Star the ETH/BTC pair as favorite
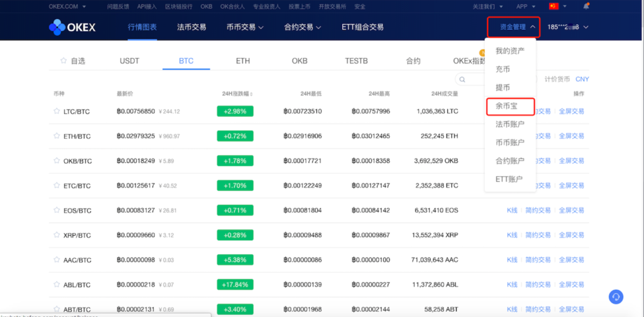 57,136
